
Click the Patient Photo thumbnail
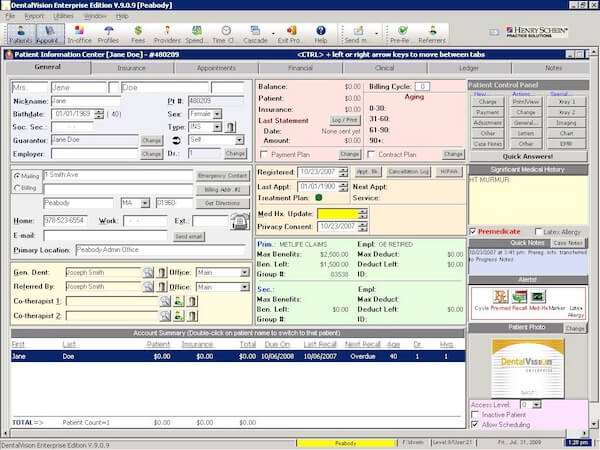527,368
